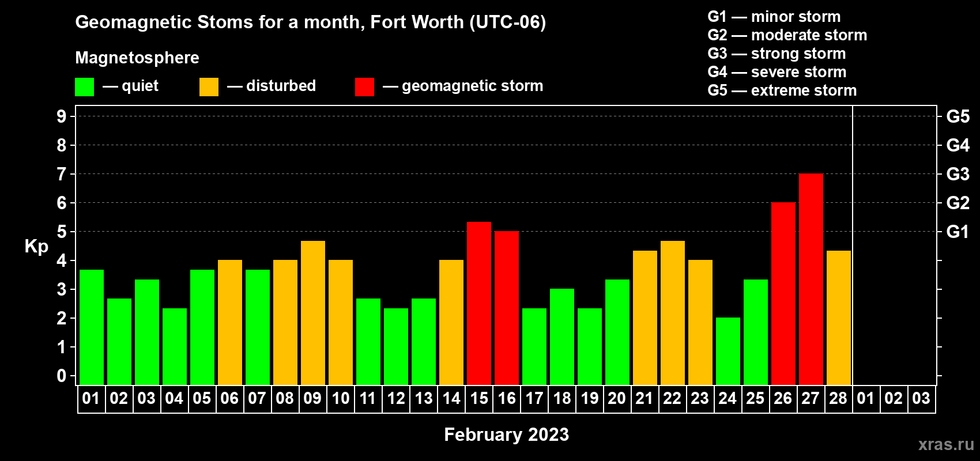Click the green bar for February 12
Viewport: 980px width, 461px height.
click(396, 346)
